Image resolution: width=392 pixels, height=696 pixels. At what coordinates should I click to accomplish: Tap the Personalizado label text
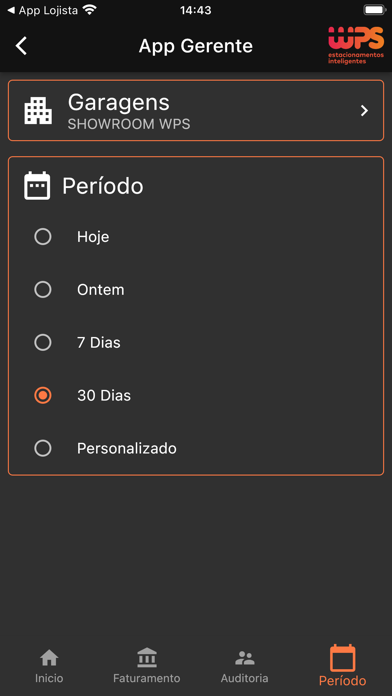click(x=127, y=449)
